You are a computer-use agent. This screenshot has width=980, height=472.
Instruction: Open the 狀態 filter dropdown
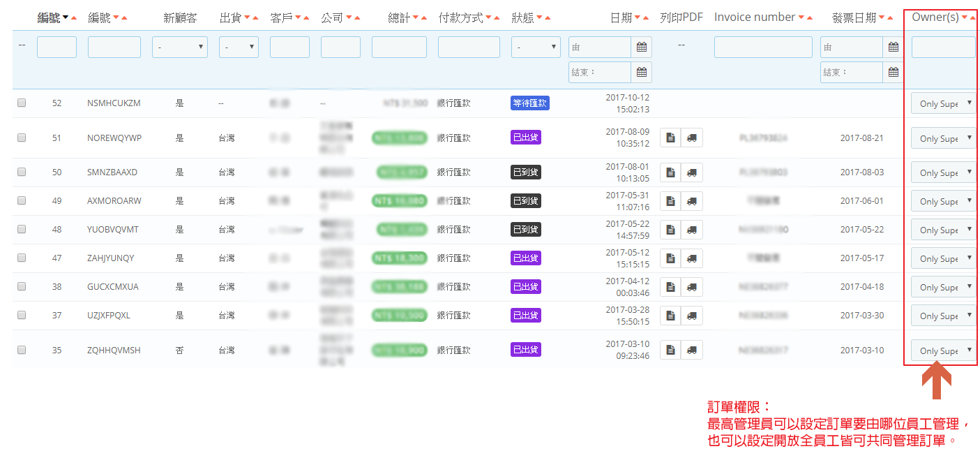pyautogui.click(x=536, y=47)
